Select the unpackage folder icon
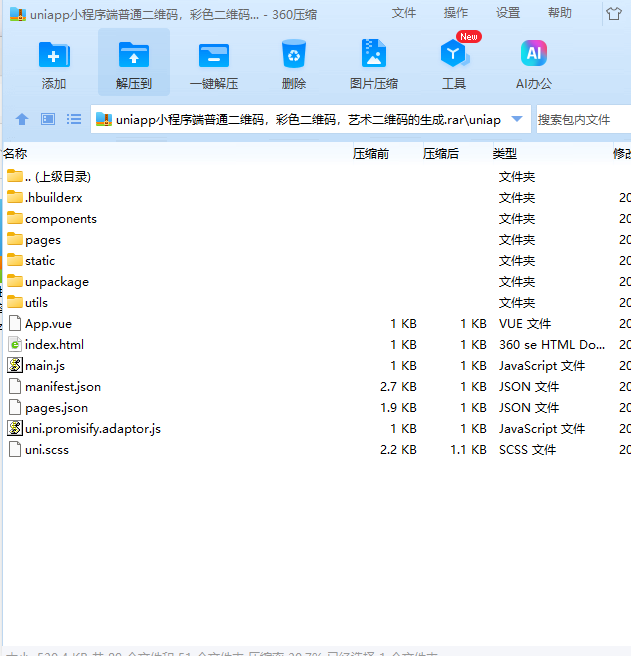Image resolution: width=631 pixels, height=656 pixels. (15, 281)
